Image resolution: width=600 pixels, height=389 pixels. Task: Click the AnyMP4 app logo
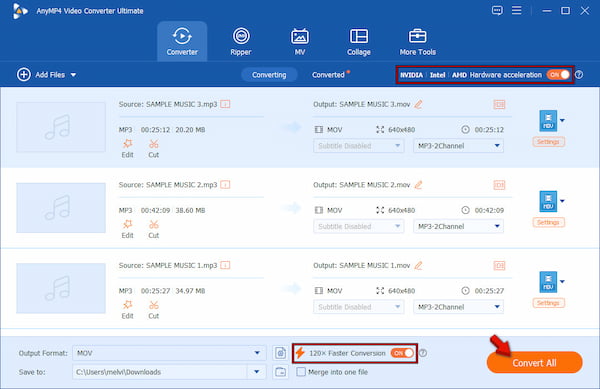(x=20, y=11)
